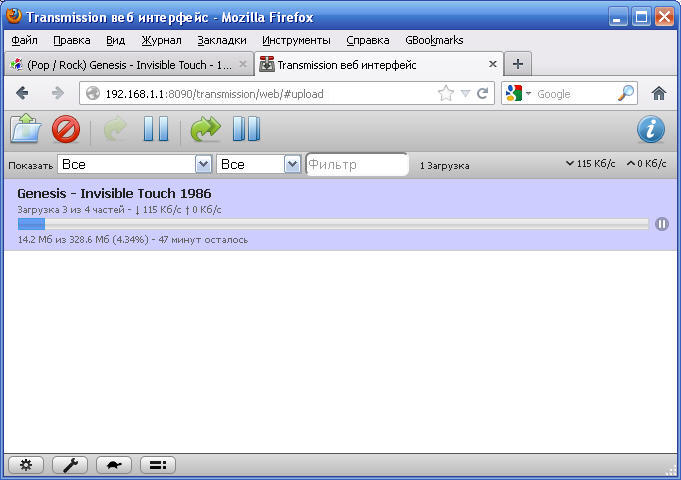This screenshot has width=681, height=480.
Task: Click the upload speed 0 Кб/с indicator
Action: 646,164
